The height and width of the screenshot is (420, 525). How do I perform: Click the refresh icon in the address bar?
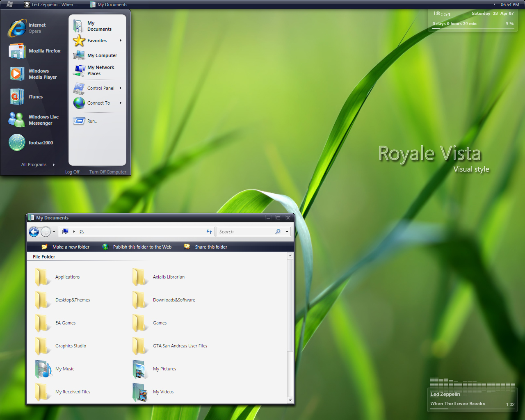[x=209, y=232]
